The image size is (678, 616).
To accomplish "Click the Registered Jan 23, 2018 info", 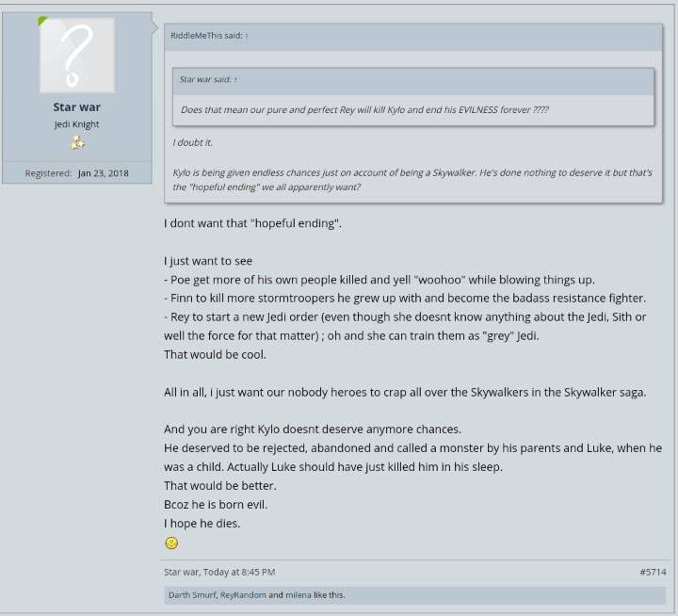I will (x=77, y=173).
